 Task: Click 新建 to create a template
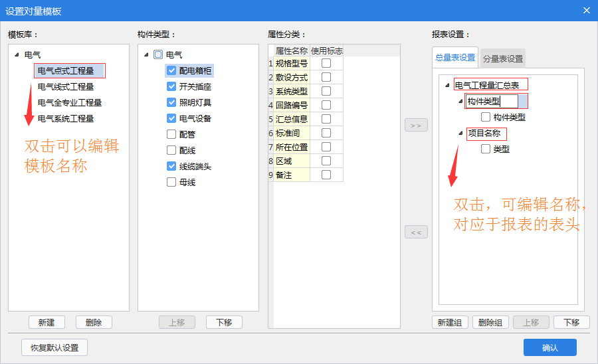point(47,322)
